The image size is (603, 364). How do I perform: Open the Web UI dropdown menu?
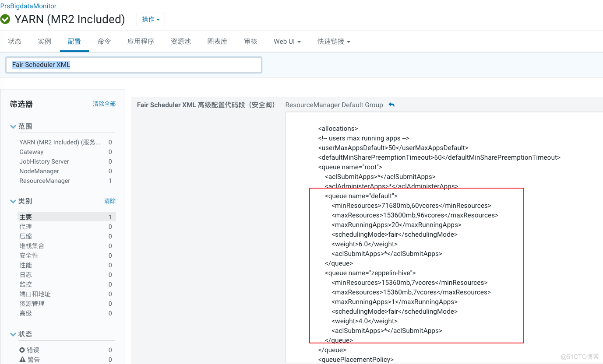(287, 41)
